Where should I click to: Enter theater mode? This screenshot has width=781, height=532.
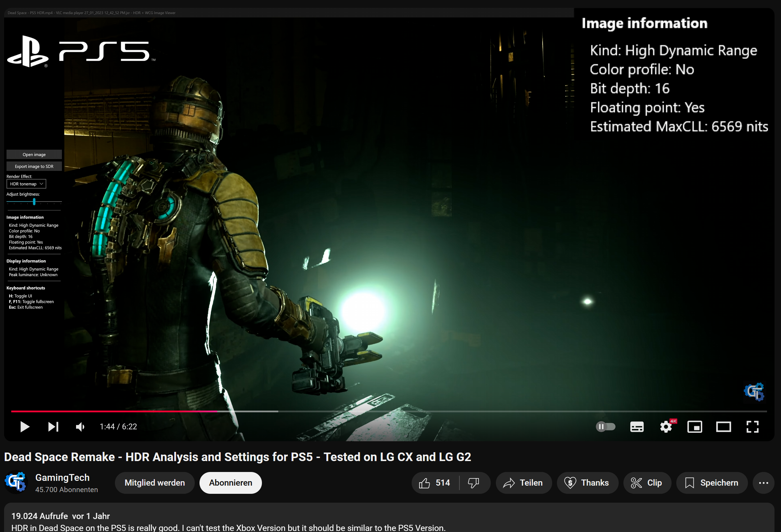(724, 427)
